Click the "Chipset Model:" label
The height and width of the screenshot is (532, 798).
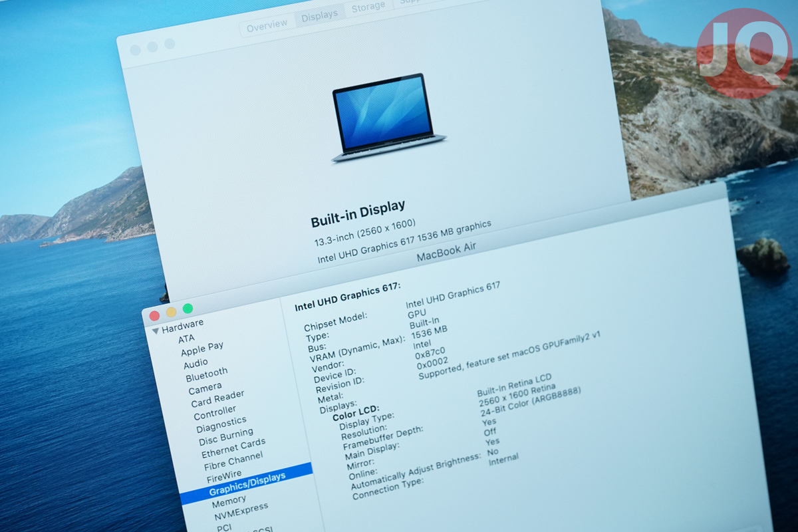point(335,321)
